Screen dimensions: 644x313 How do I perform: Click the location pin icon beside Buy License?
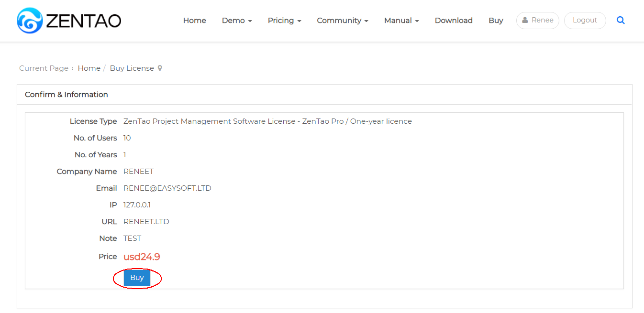(160, 68)
